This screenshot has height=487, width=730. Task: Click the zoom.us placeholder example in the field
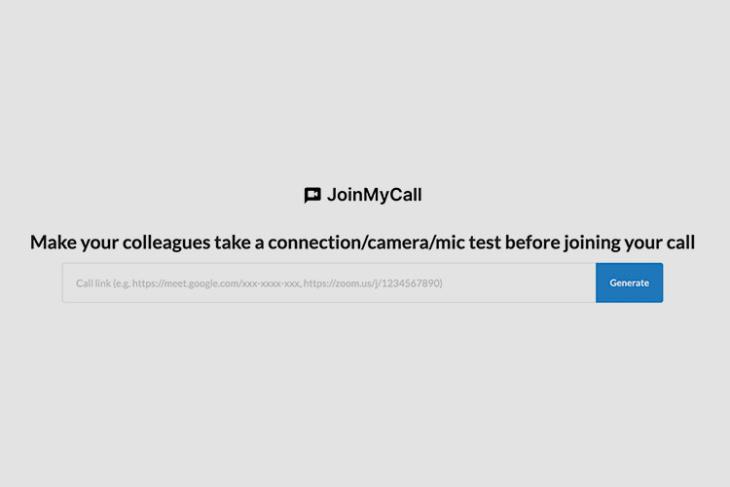click(373, 283)
